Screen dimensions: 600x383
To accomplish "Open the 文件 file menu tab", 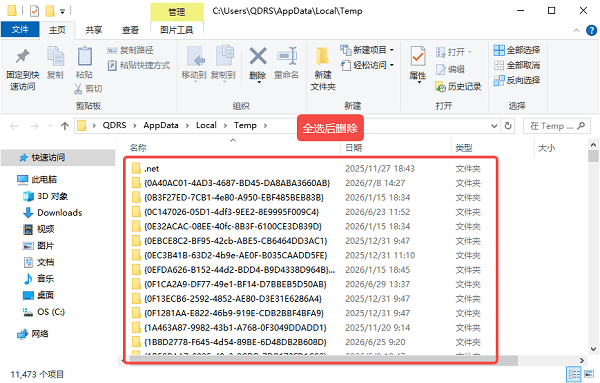I will click(x=20, y=29).
